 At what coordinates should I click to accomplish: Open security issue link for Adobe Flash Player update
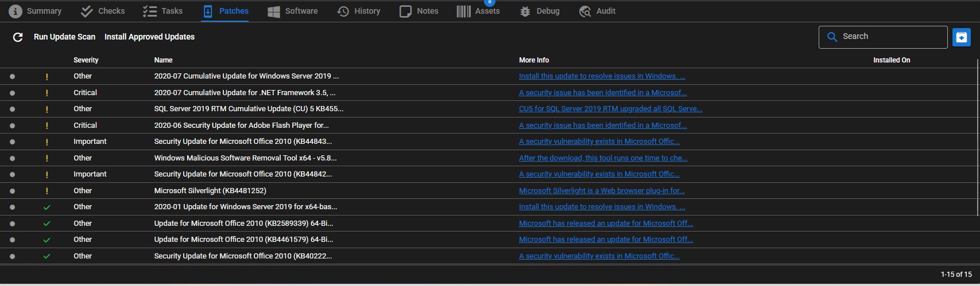(x=603, y=126)
